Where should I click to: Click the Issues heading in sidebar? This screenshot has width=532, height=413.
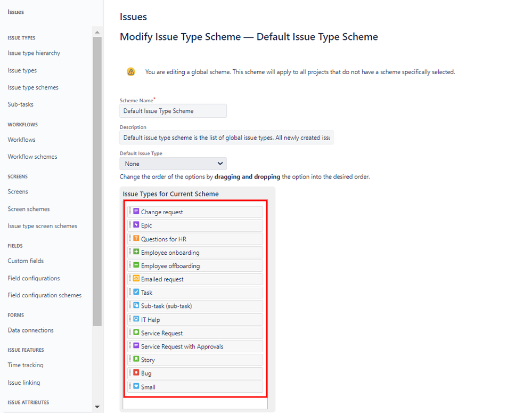click(15, 12)
